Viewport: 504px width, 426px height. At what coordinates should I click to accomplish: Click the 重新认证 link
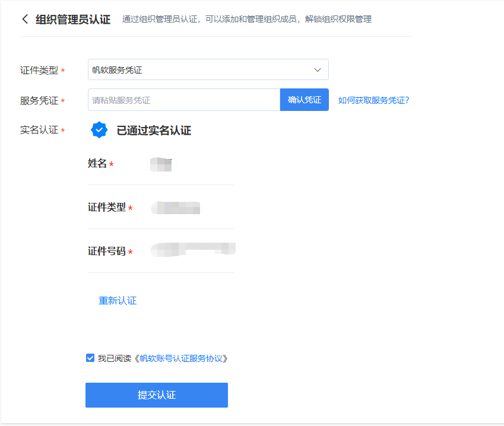tap(118, 301)
